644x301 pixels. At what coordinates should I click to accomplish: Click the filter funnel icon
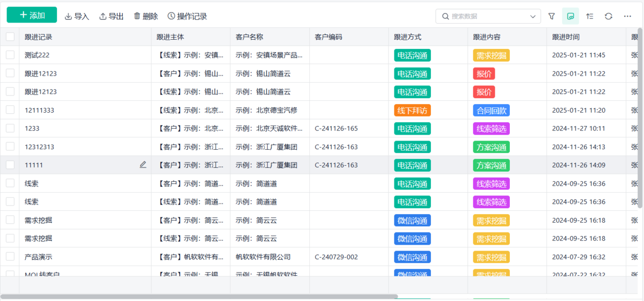pos(552,16)
